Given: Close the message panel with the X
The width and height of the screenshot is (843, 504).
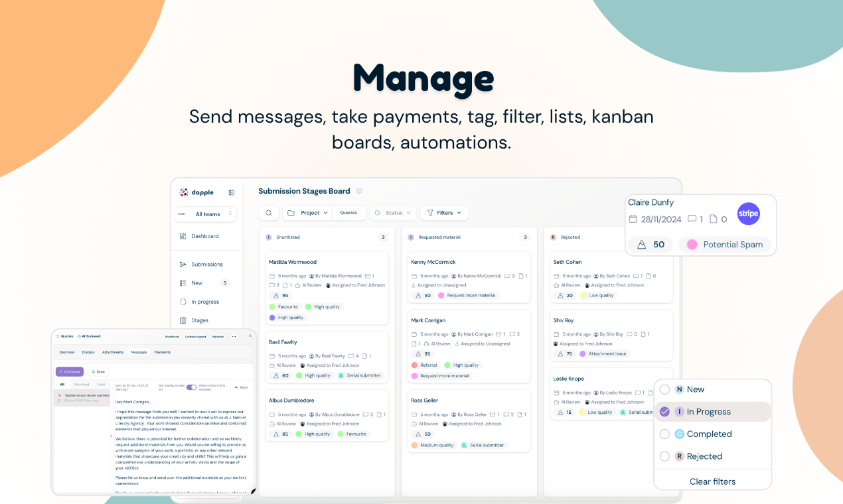Looking at the screenshot, I should click(x=250, y=336).
